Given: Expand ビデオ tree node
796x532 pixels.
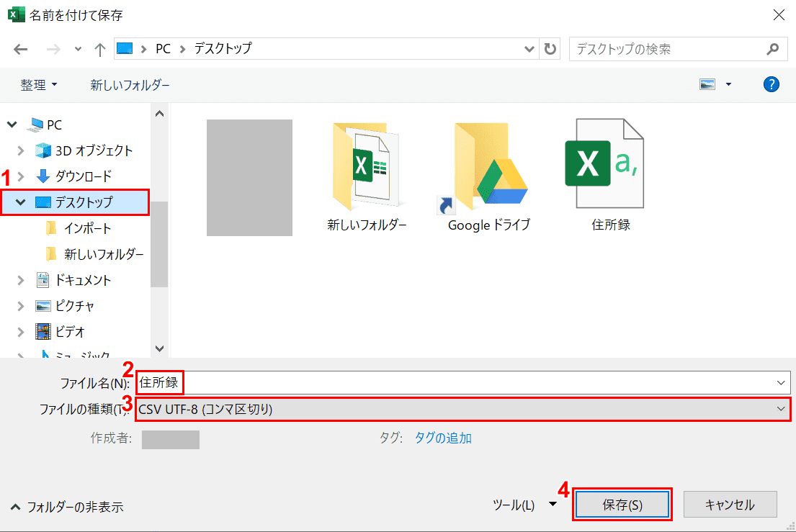Looking at the screenshot, I should [x=20, y=332].
